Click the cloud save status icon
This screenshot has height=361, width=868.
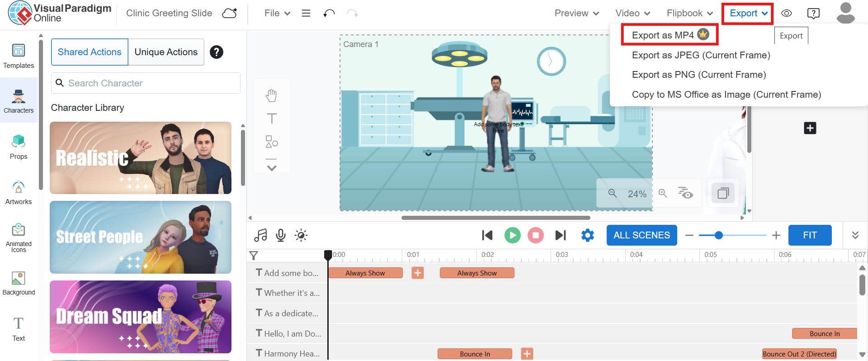point(230,13)
